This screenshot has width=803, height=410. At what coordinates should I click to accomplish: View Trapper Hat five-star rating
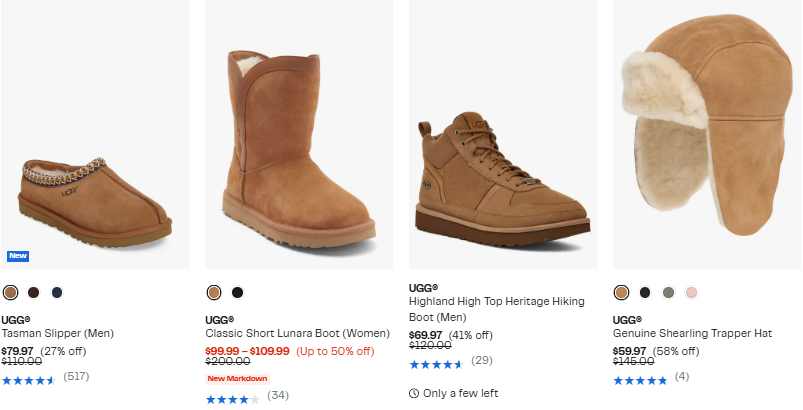[x=639, y=380]
